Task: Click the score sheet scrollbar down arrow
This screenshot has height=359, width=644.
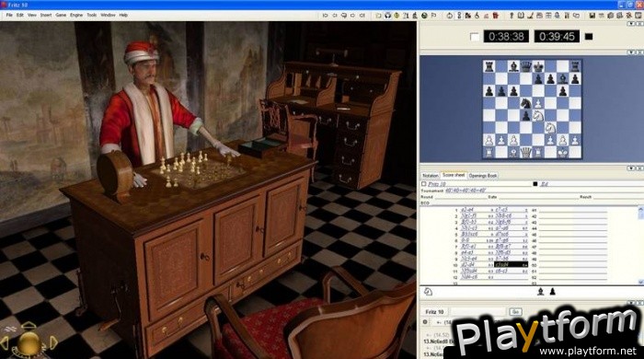Action: (x=640, y=282)
